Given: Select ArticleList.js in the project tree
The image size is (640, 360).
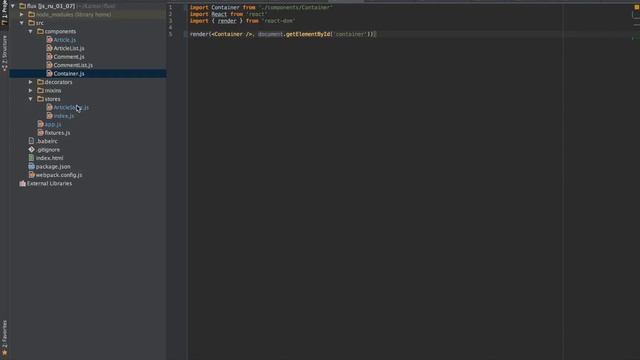Looking at the screenshot, I should click(x=69, y=48).
